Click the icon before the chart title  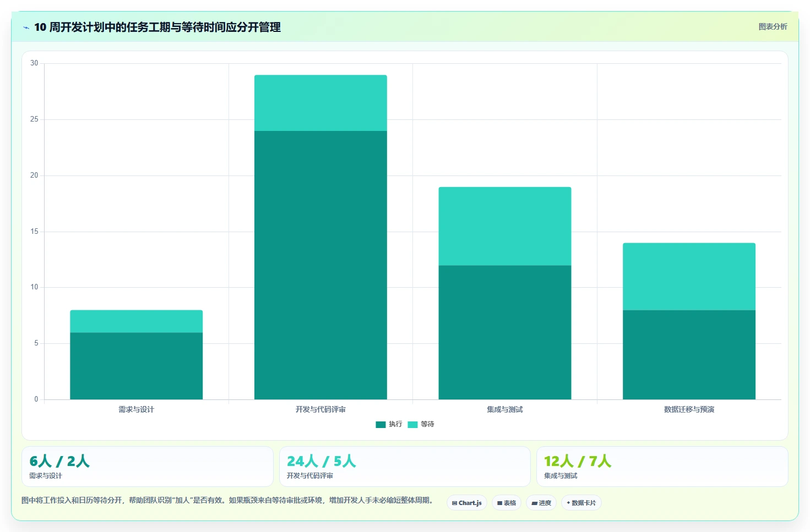click(x=26, y=28)
